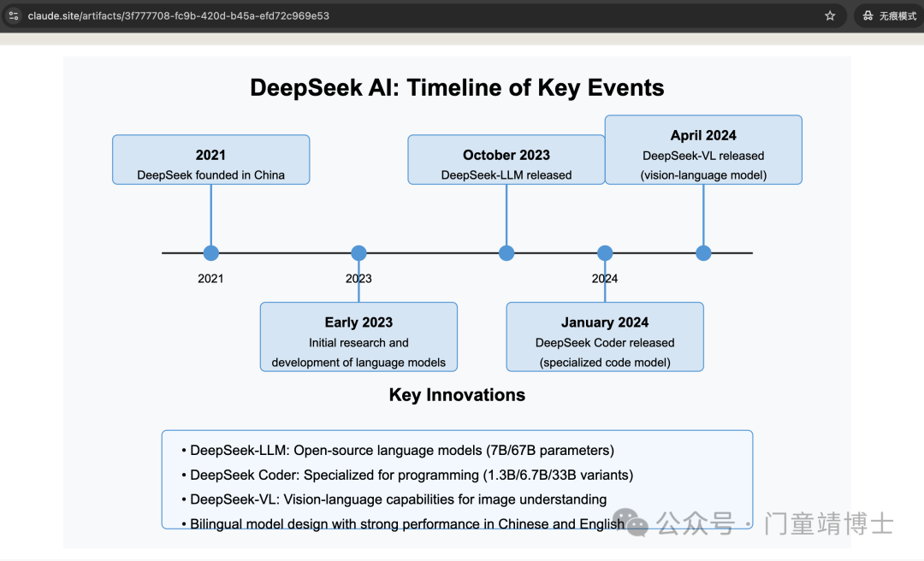
Task: Click the bullet "DeepSeek-VL: Vision-language capabilities"
Action: click(394, 499)
